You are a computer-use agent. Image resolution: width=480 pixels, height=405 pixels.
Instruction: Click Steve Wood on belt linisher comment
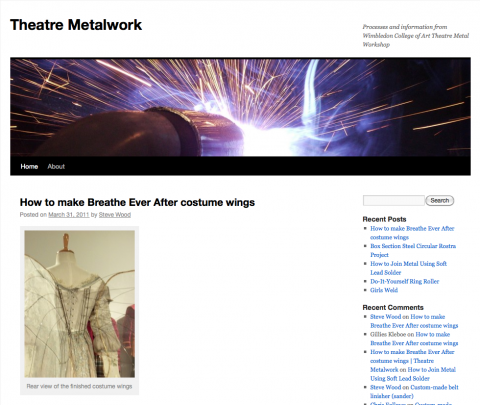(x=385, y=387)
